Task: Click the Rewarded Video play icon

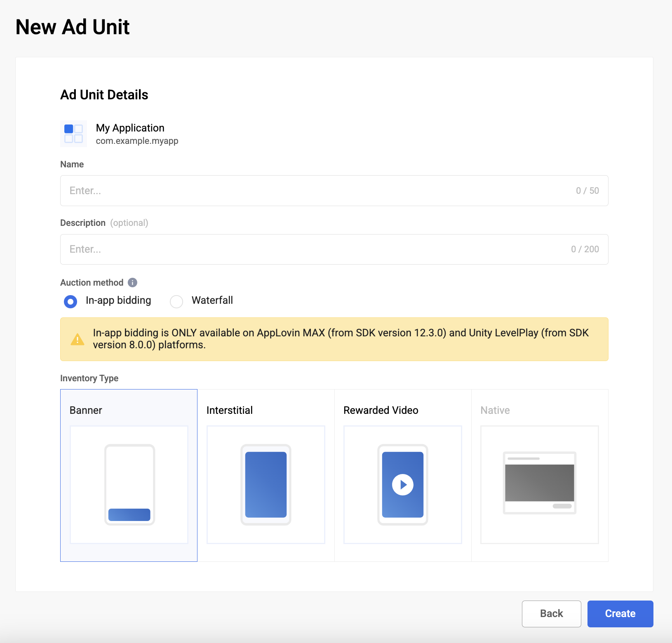Action: point(403,485)
